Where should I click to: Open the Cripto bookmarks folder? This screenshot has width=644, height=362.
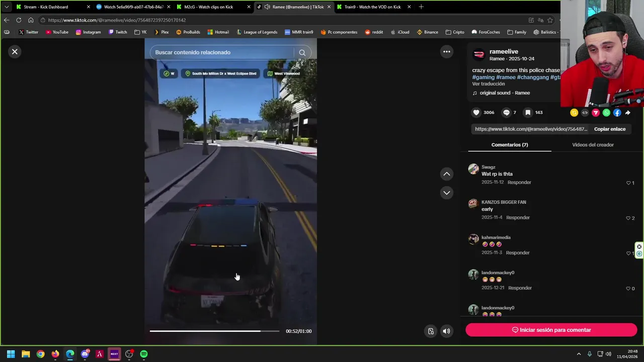tap(455, 32)
